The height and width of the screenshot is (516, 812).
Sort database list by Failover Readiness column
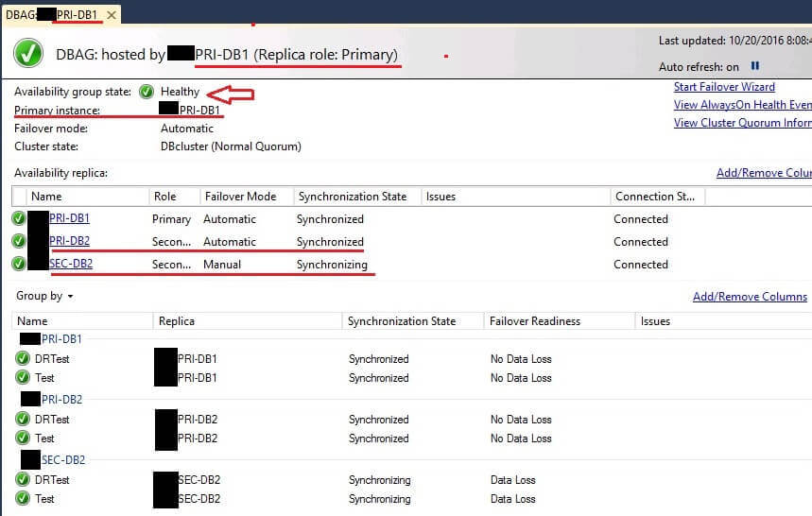click(534, 321)
